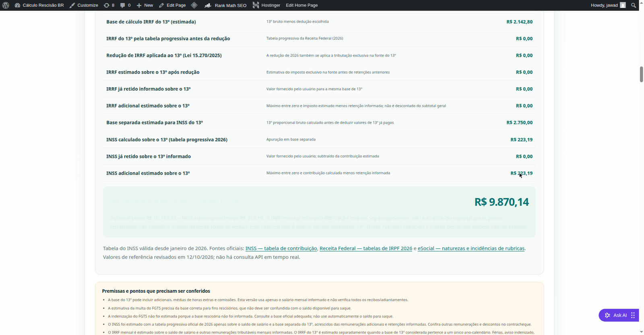Click the user avatar icon
This screenshot has height=335, width=644.
623,5
